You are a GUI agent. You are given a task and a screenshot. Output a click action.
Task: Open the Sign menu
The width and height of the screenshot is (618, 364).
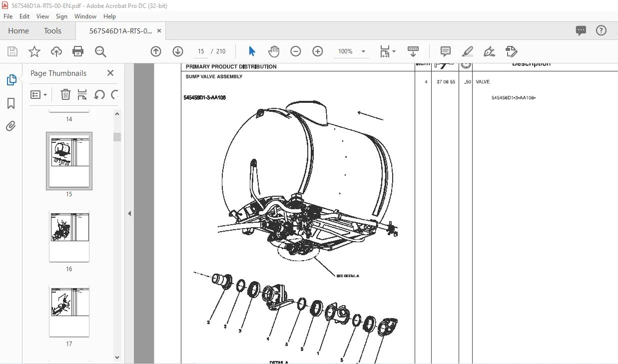(x=61, y=16)
